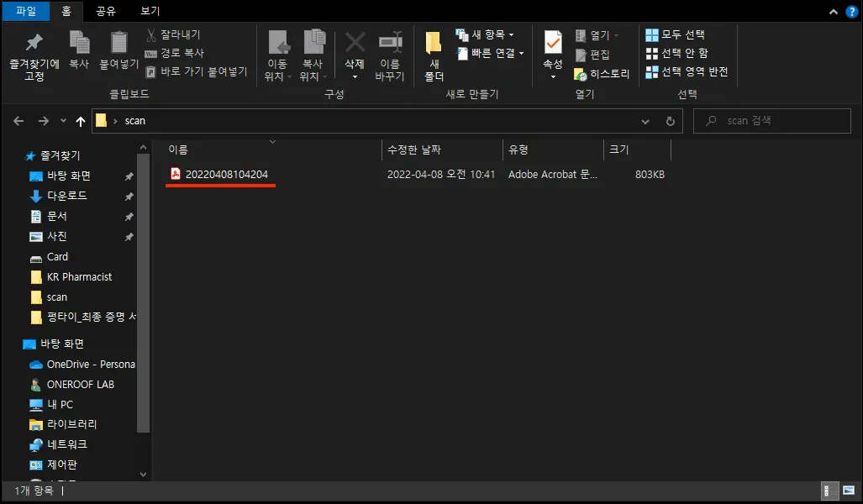This screenshot has width=863, height=504.
Task: Click the Rename (이름 바꾸기) icon
Action: [390, 42]
